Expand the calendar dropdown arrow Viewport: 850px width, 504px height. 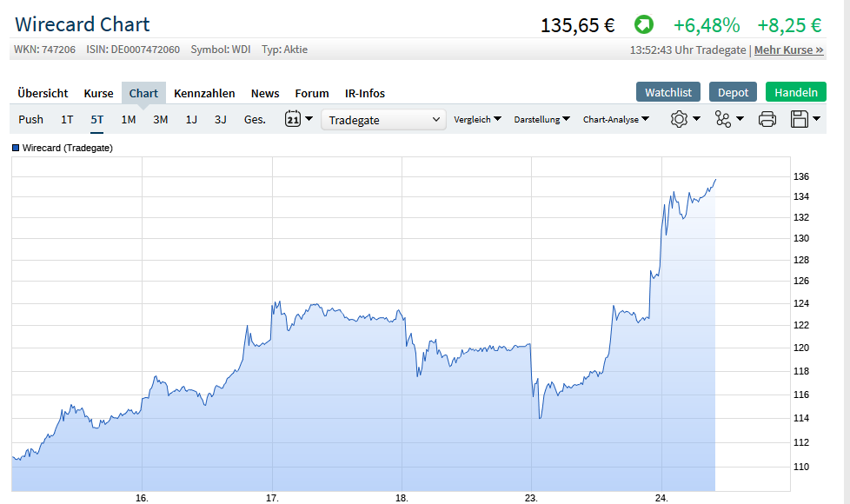point(309,118)
